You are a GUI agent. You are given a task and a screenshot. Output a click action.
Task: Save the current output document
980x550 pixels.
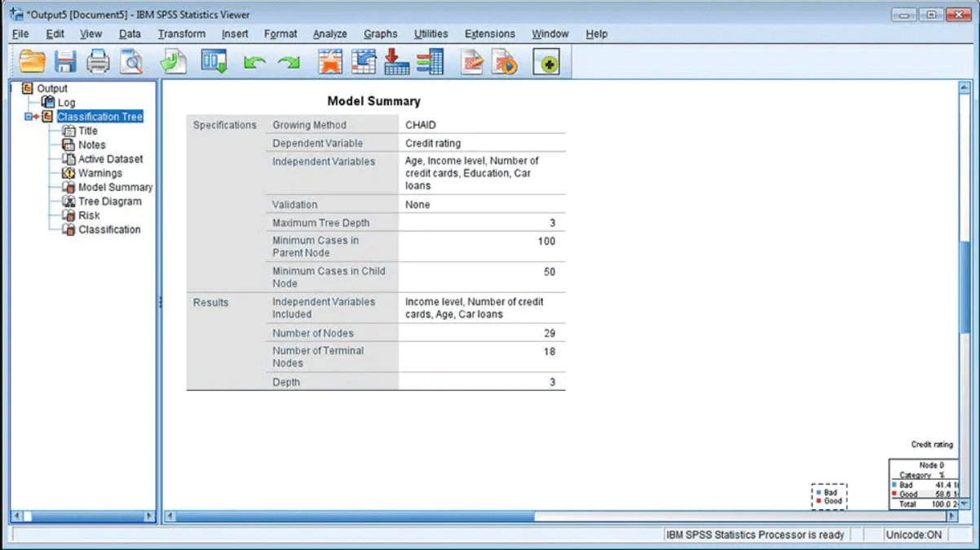pyautogui.click(x=64, y=61)
